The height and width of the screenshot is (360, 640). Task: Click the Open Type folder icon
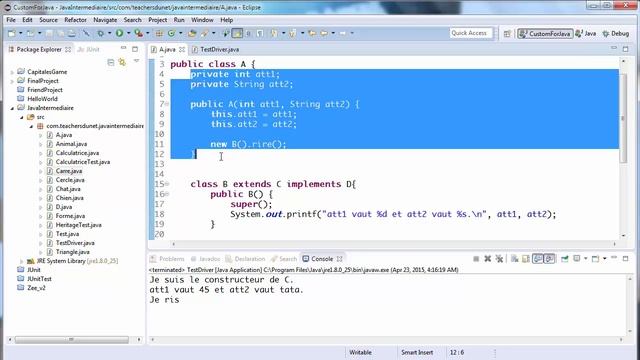192,33
